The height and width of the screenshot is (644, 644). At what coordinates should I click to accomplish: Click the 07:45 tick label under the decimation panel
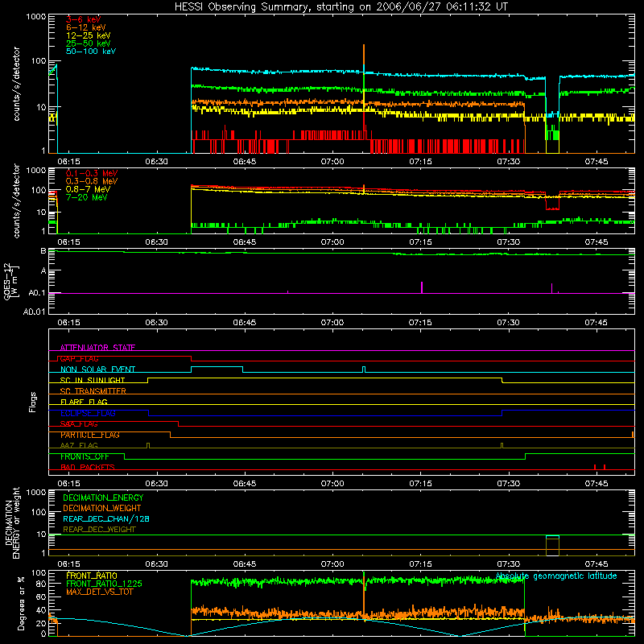coord(597,564)
